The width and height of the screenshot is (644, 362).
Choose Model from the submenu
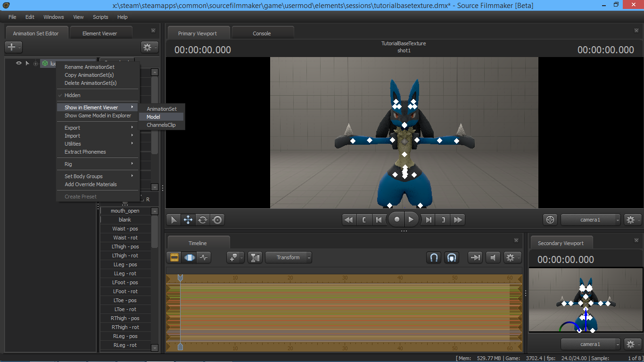pos(154,117)
